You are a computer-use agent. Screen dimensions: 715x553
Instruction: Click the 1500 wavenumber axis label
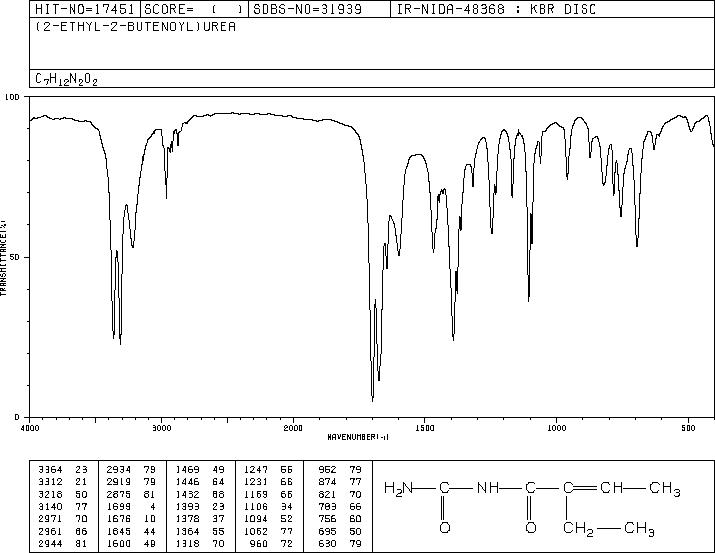point(425,428)
